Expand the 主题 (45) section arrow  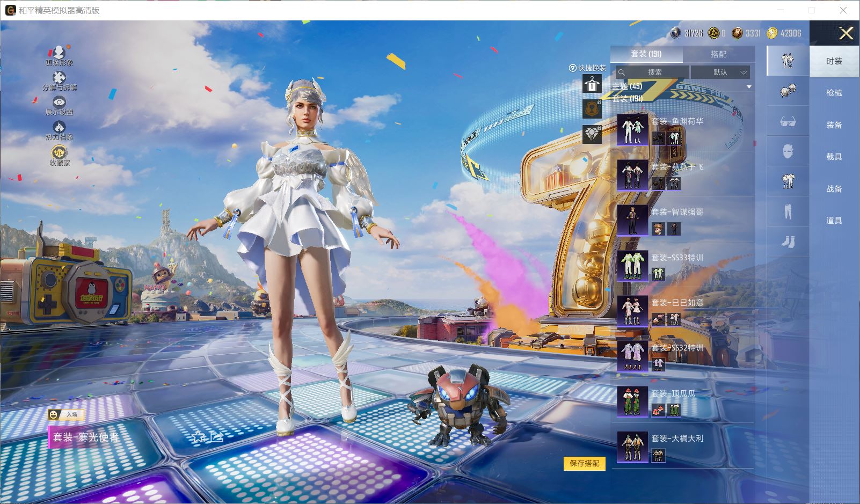pyautogui.click(x=748, y=87)
